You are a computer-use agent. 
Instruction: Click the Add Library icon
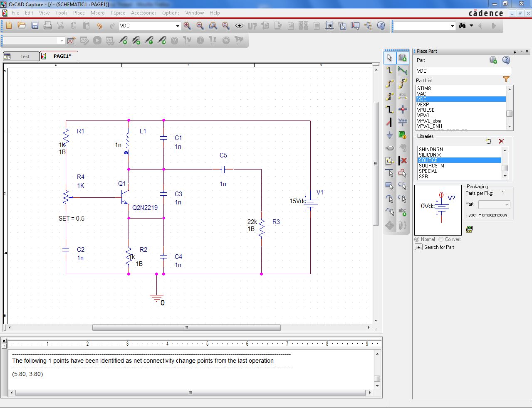[x=488, y=141]
